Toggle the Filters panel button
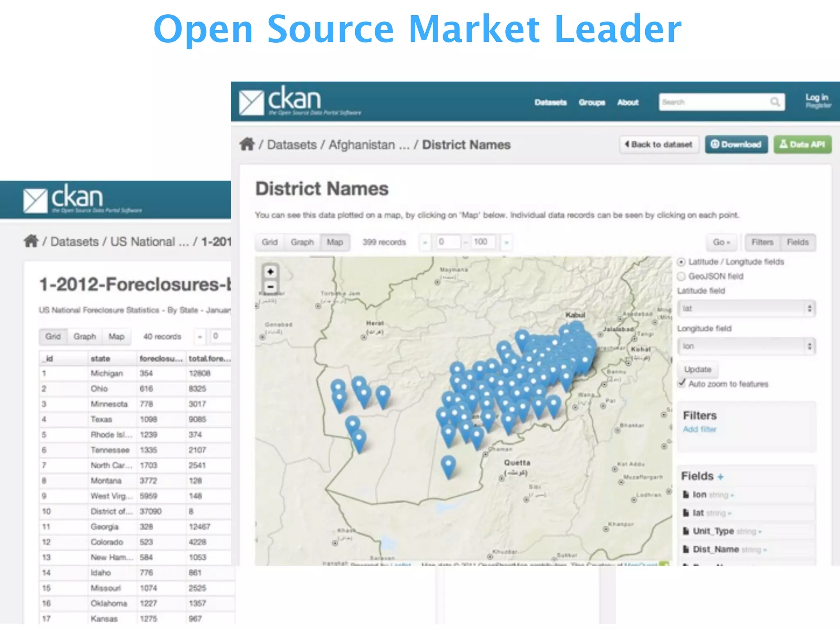The width and height of the screenshot is (840, 630). [762, 242]
